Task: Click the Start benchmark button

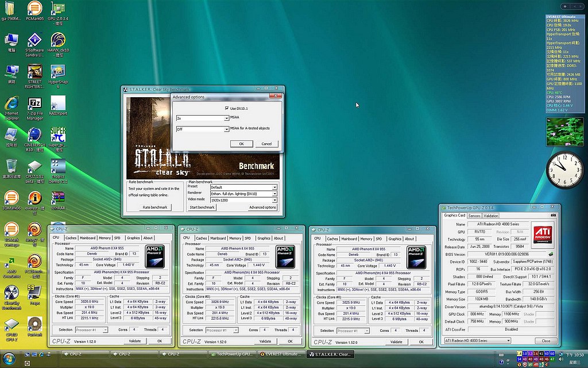Action: click(202, 207)
